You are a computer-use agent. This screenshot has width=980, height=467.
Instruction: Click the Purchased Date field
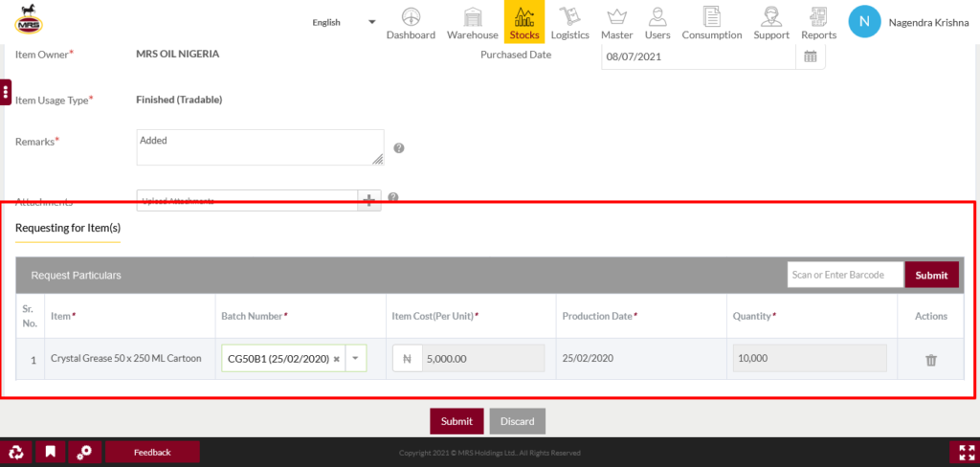coord(698,56)
